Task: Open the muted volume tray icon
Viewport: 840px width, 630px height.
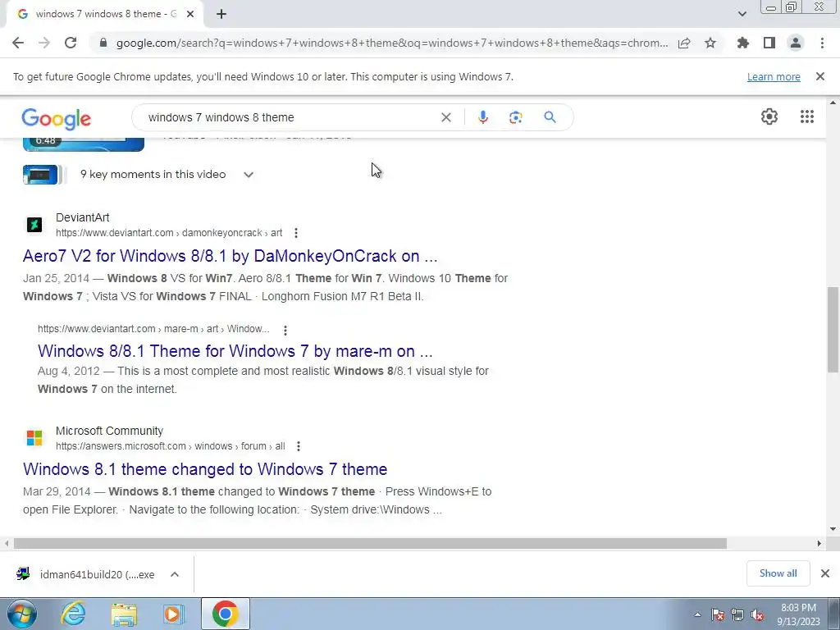Action: pos(757,615)
